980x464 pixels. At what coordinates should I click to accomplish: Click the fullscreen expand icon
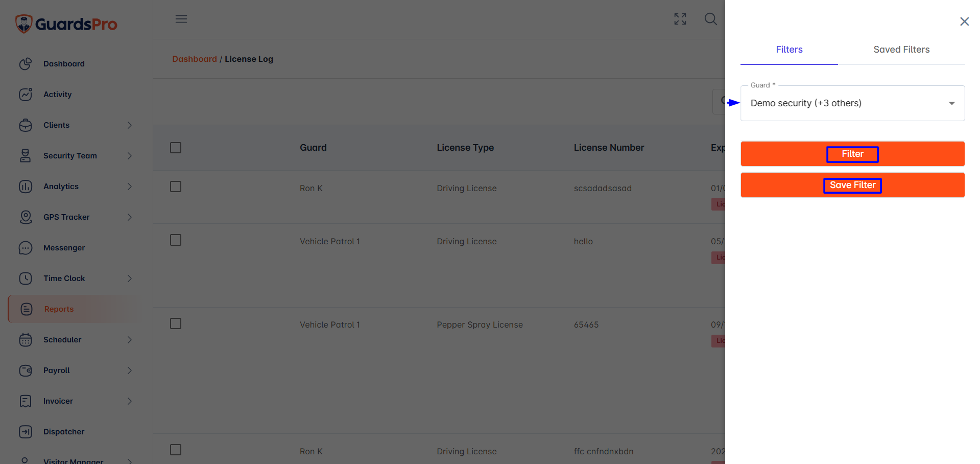coord(680,19)
